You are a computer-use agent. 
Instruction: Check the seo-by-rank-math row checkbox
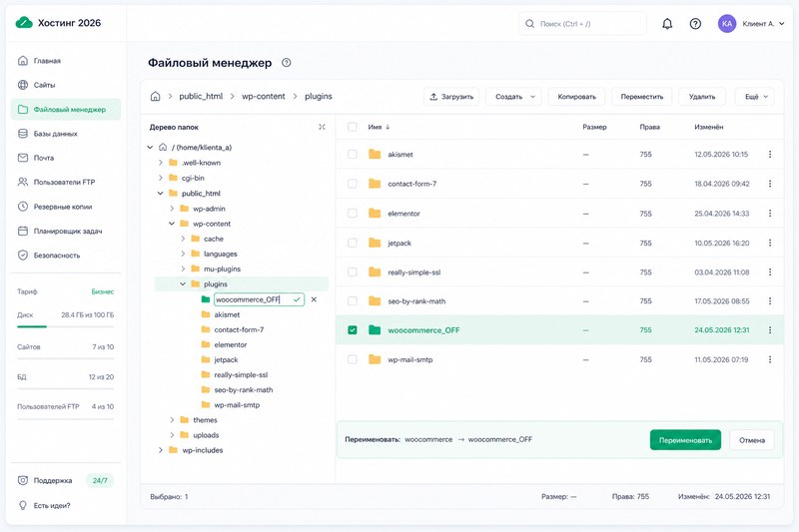click(353, 301)
